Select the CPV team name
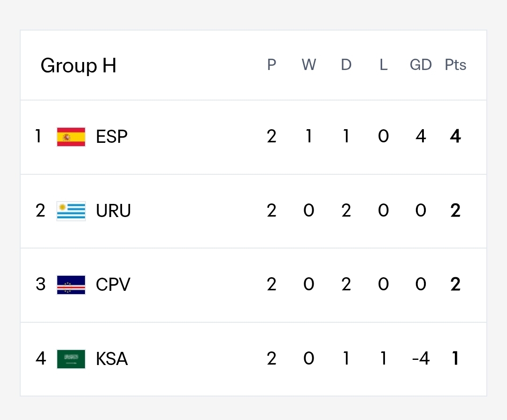The image size is (507, 420). click(113, 284)
